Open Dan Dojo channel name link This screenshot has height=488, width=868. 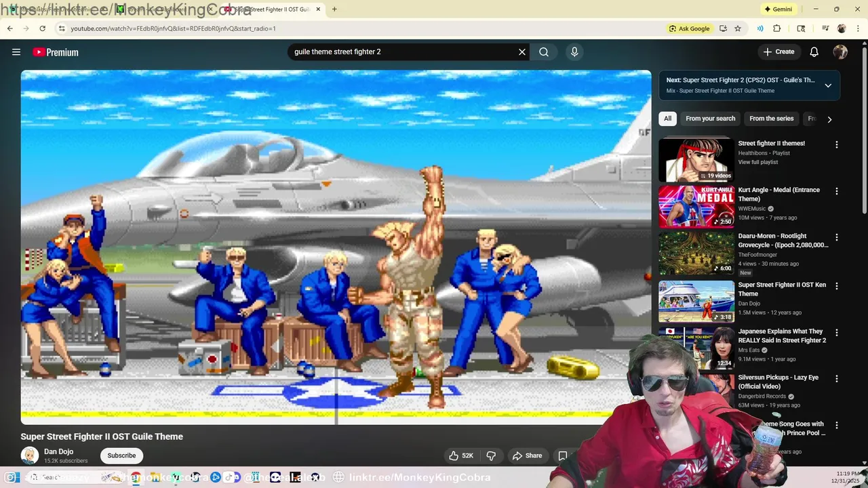click(x=58, y=451)
